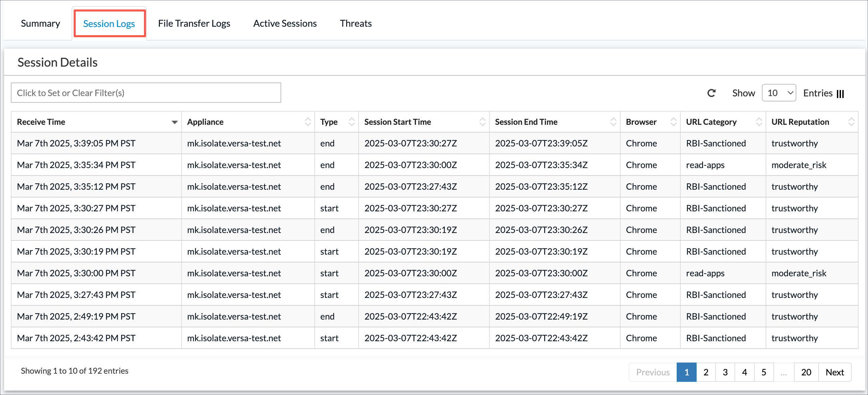Go to page 5
The image size is (868, 395).
click(x=764, y=372)
